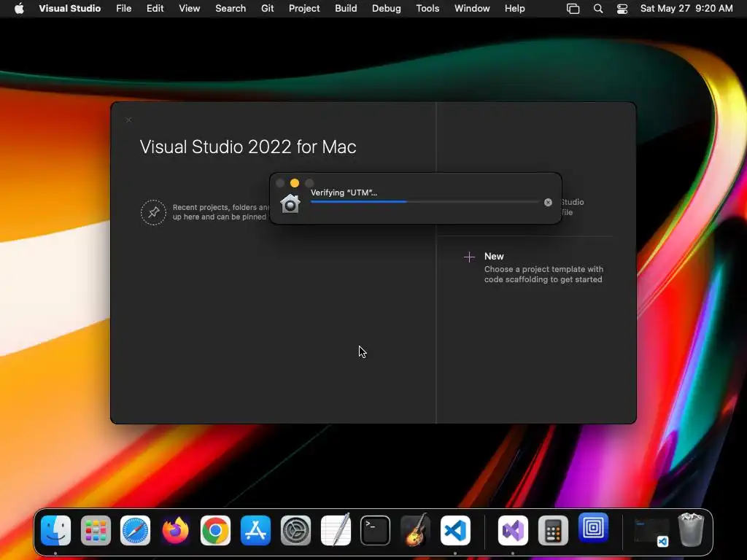Launch Safari from the Dock
The width and height of the screenshot is (747, 560).
point(135,530)
